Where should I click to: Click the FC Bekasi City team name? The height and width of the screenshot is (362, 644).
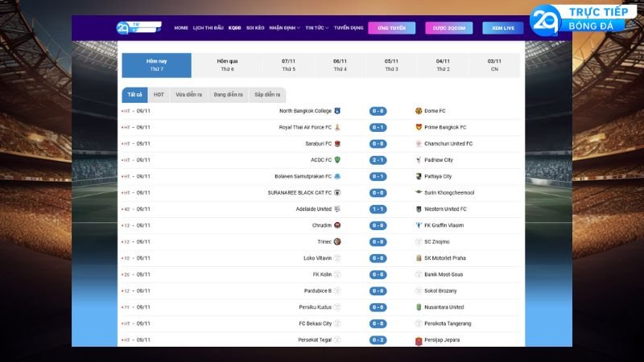coord(315,324)
